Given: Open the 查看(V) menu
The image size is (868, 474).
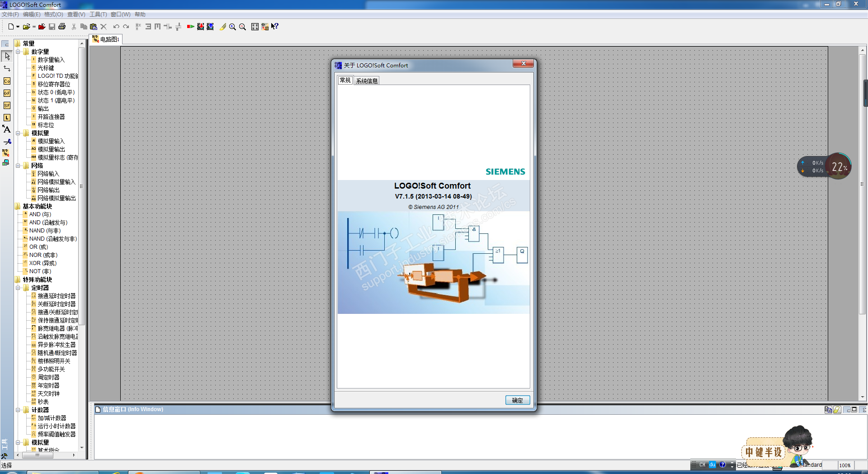Looking at the screenshot, I should (76, 14).
